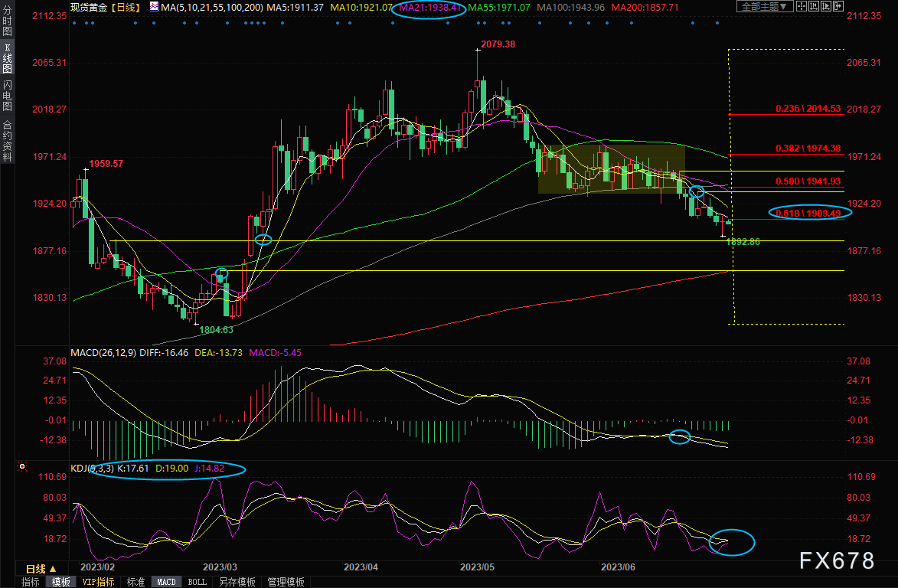This screenshot has width=898, height=588.
Task: Select the 指标 bottom tab
Action: click(31, 582)
